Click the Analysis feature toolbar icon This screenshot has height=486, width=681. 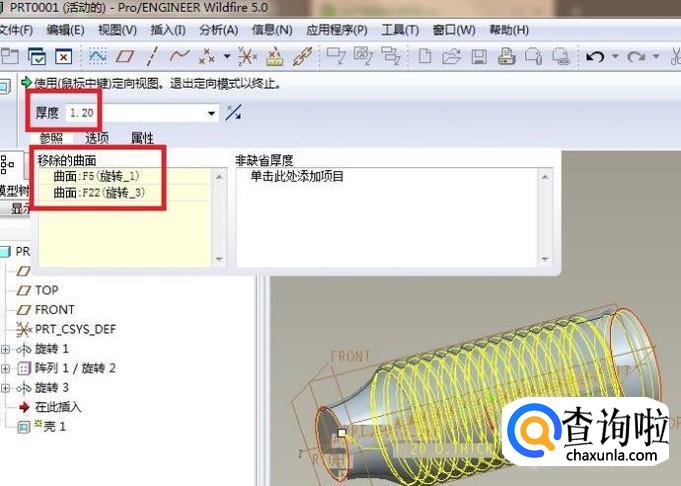point(274,56)
